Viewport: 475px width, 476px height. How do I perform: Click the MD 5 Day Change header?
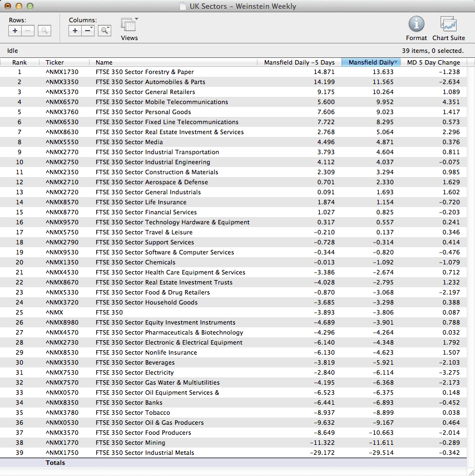point(433,62)
